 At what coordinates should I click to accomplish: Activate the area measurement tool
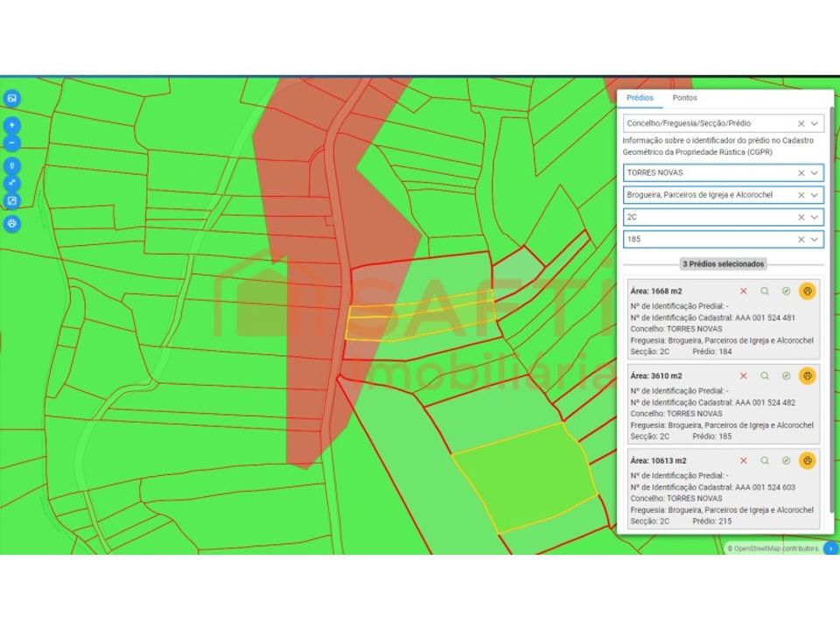tap(11, 201)
